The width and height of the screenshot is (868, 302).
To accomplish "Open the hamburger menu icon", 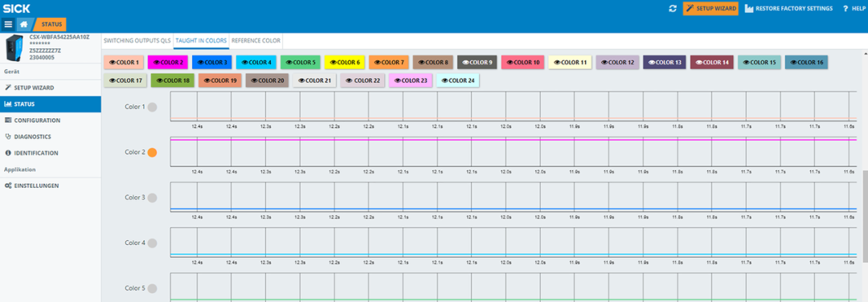I will [8, 24].
